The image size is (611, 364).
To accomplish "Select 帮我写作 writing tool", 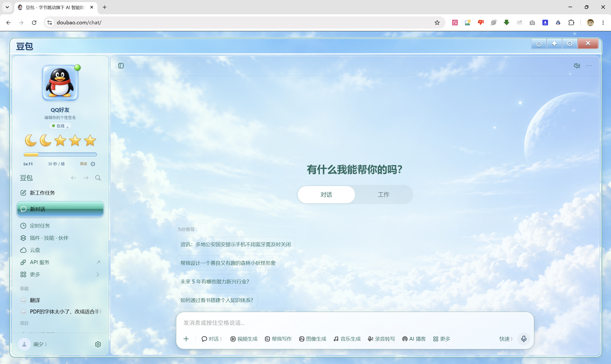I will tap(278, 339).
